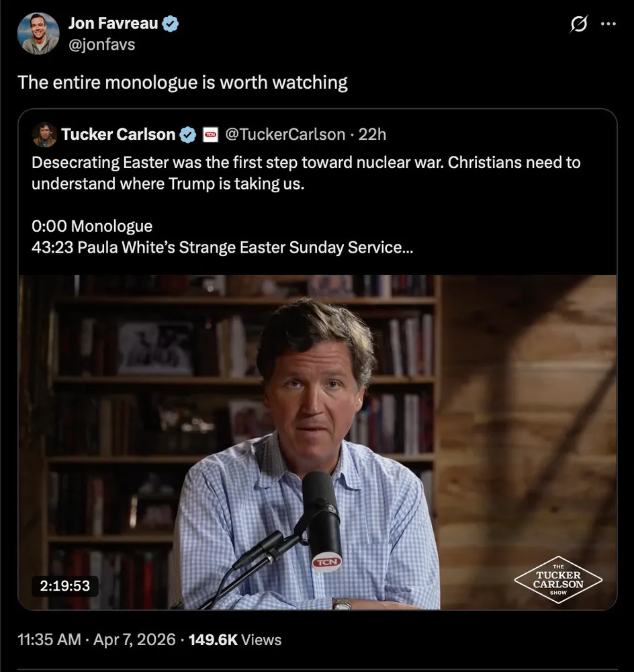
Task: Click the 22h timestamp on quoted post
Action: tap(372, 134)
